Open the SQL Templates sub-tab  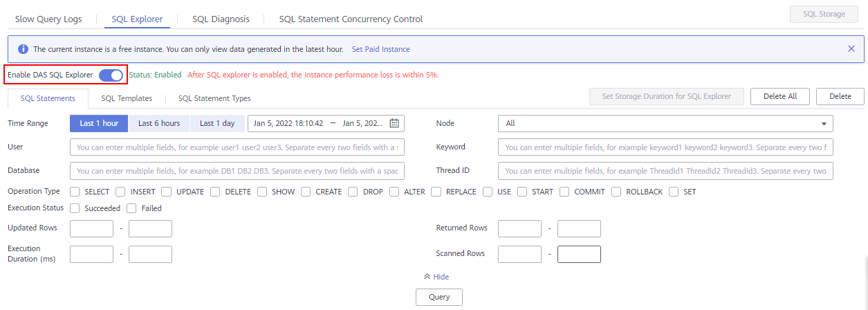point(127,98)
